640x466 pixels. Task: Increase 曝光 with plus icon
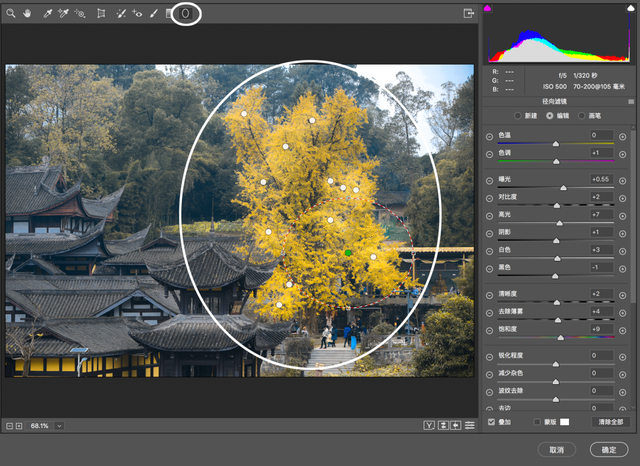click(x=622, y=181)
